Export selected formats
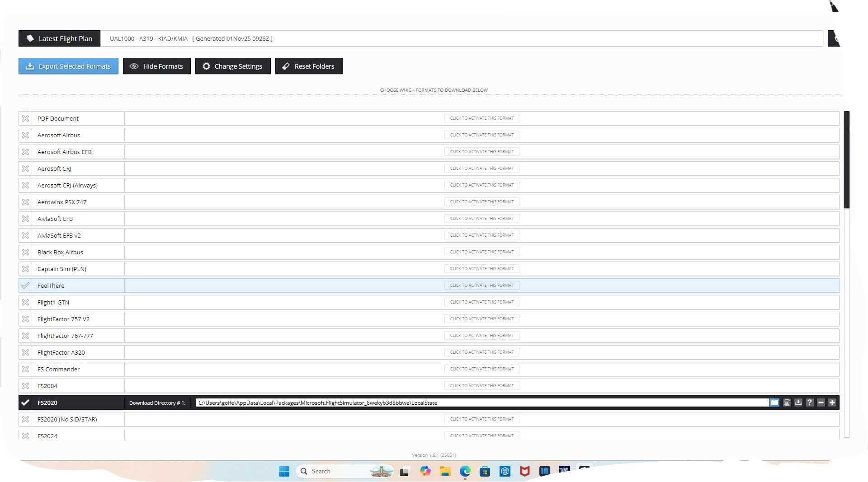 click(68, 66)
